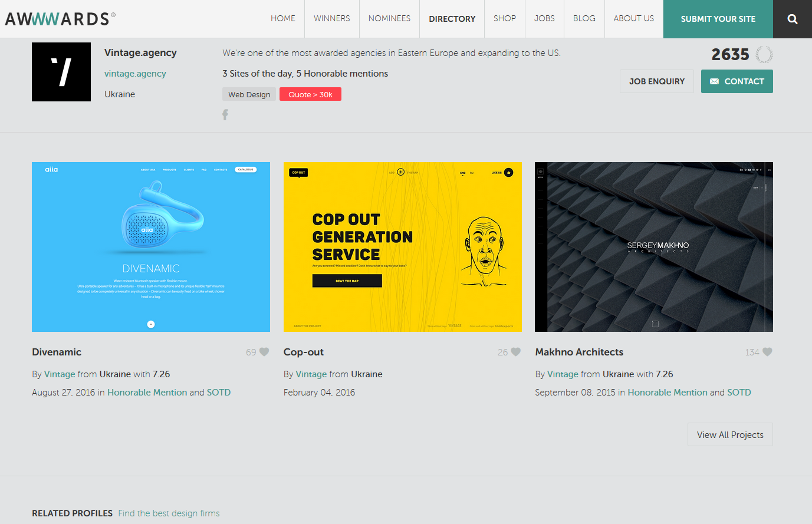The image size is (812, 524).
Task: Go to the Home menu
Action: coord(283,19)
